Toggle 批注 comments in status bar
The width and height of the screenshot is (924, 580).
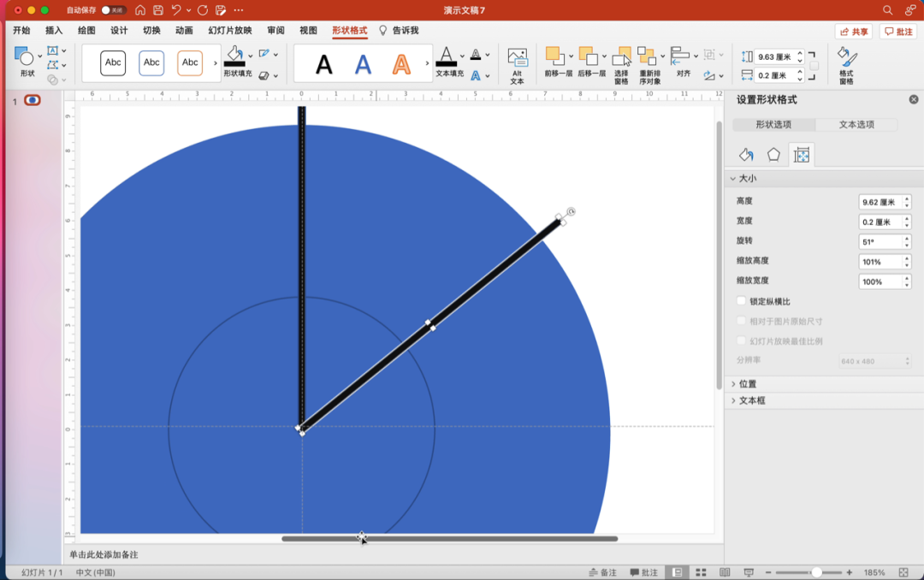pyautogui.click(x=643, y=572)
